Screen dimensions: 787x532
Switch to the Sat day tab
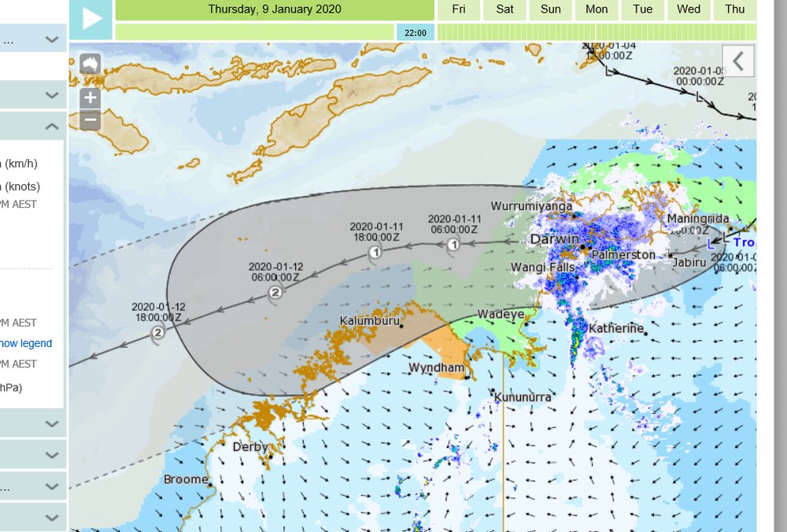[505, 9]
